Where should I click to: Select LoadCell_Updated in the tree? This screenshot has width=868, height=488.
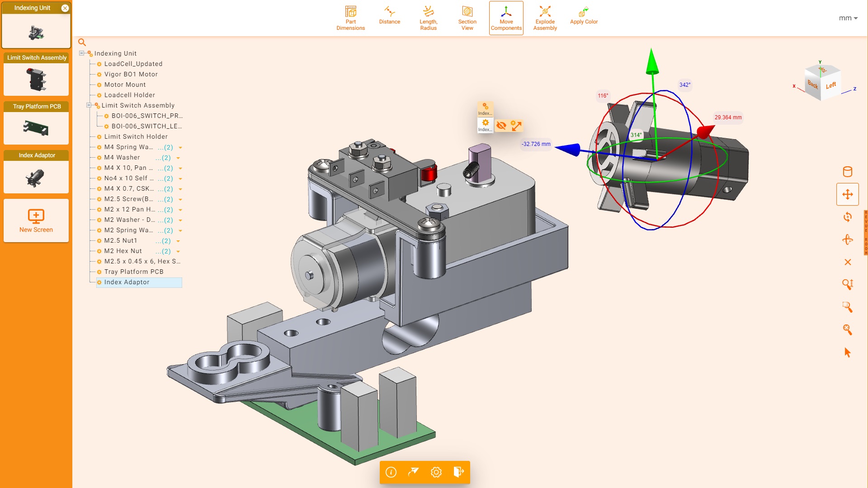133,64
